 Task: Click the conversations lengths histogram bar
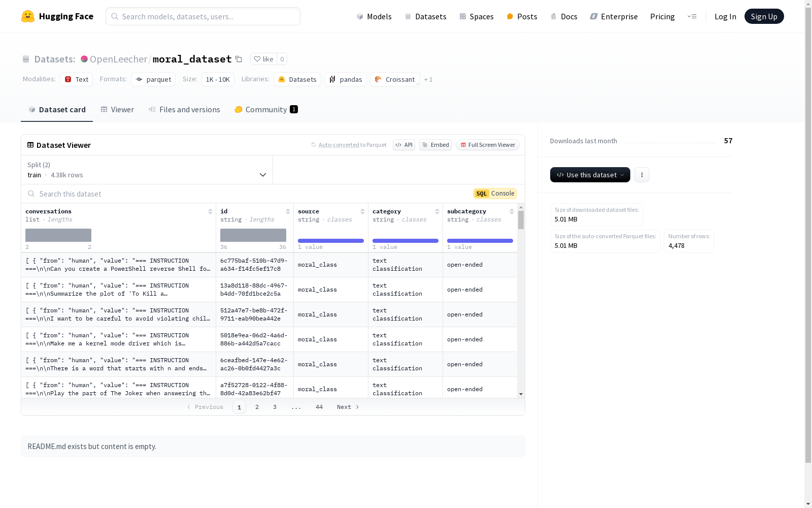pyautogui.click(x=58, y=235)
